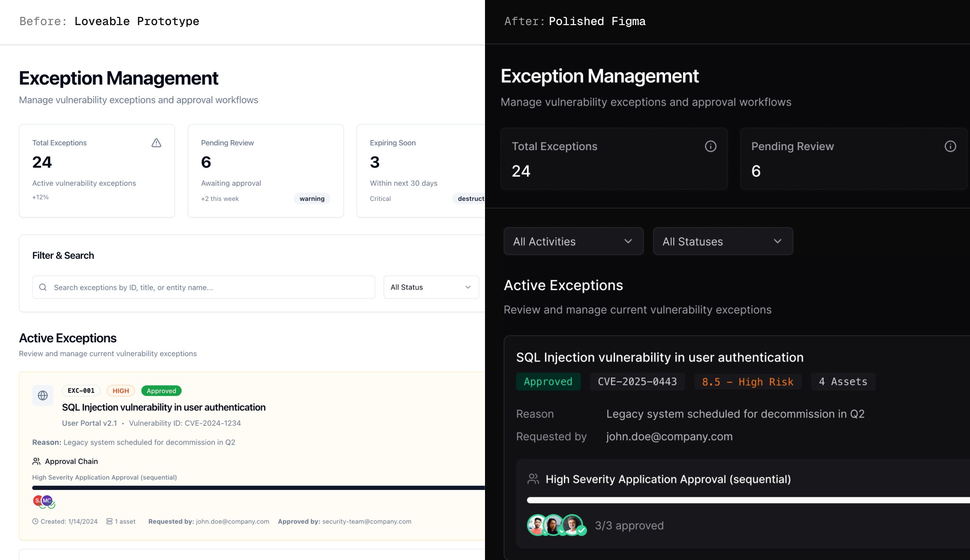
Task: Select the CVE-2025-0443 tag
Action: coord(637,381)
